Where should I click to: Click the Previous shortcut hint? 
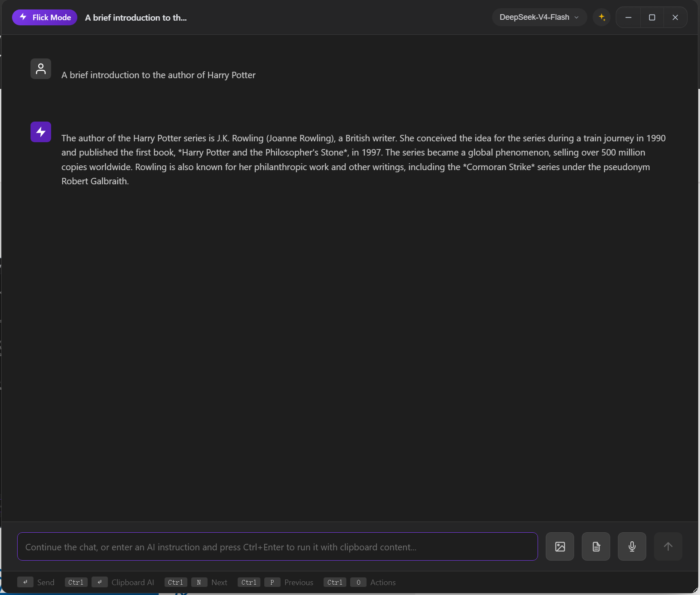pos(275,582)
